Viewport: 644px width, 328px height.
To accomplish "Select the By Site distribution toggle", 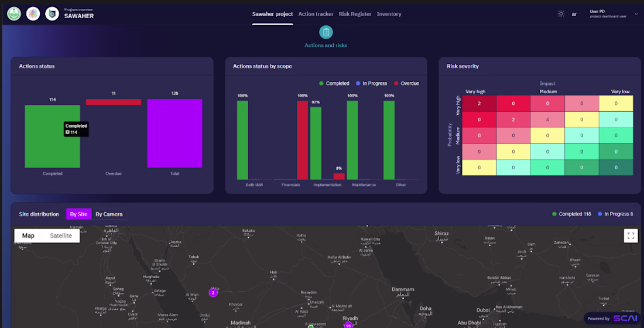I will (x=78, y=214).
